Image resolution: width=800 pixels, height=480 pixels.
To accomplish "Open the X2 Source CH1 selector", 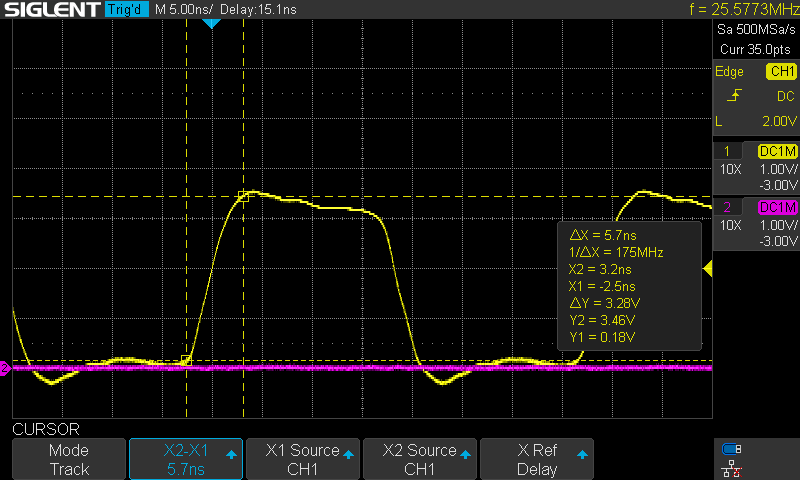I will (x=419, y=459).
